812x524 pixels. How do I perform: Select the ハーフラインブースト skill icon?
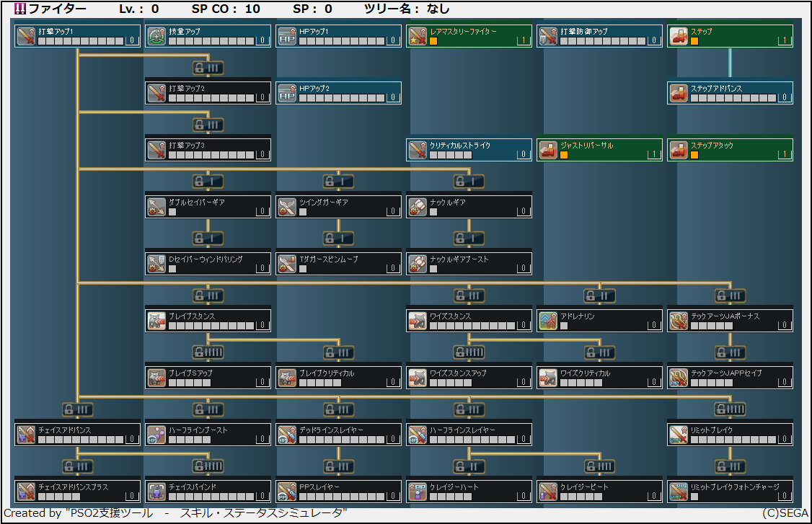156,435
